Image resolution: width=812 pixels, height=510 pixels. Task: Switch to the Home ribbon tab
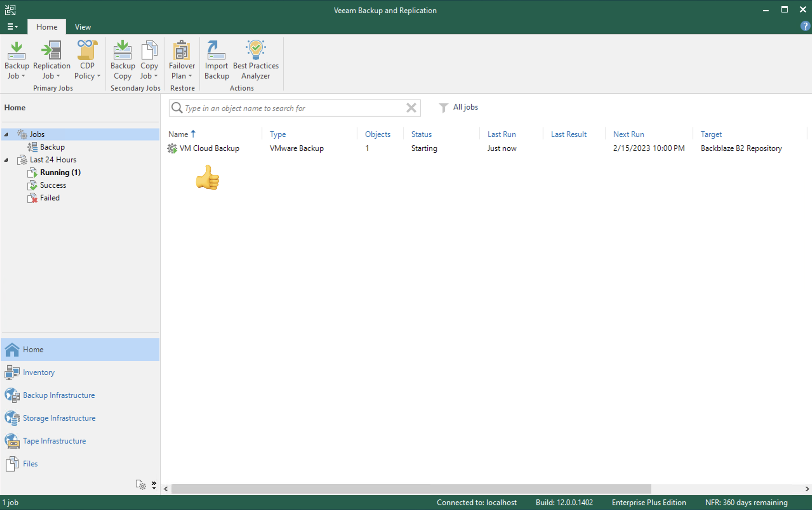(47, 27)
